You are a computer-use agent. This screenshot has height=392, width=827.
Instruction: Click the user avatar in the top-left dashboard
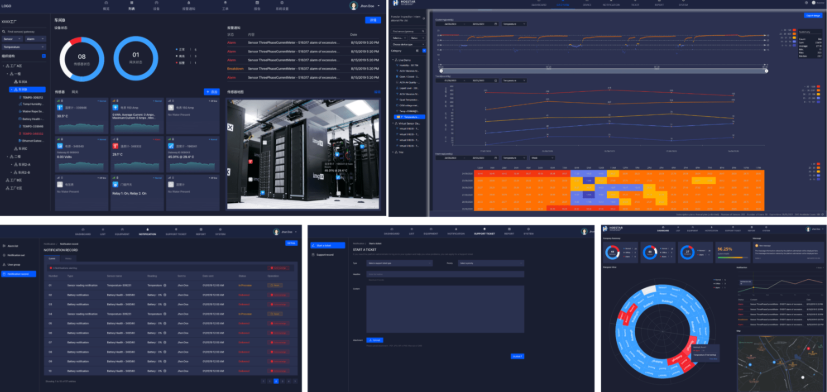[353, 6]
